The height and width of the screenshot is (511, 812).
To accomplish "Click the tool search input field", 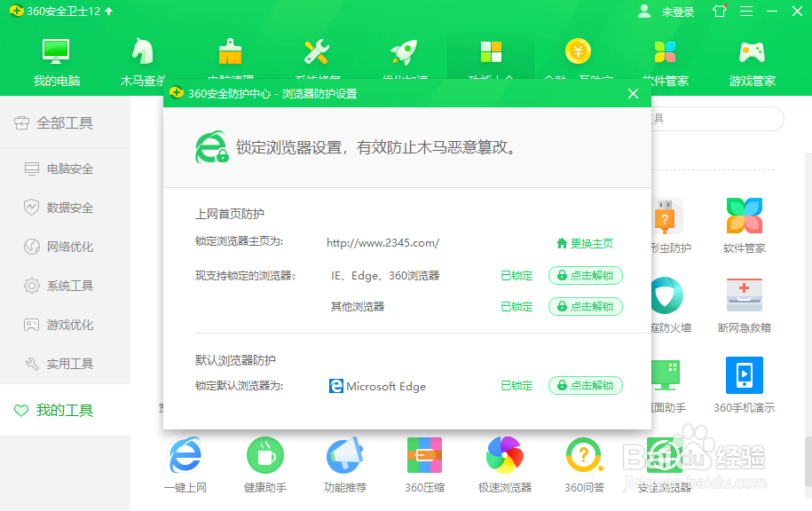I will [x=719, y=119].
